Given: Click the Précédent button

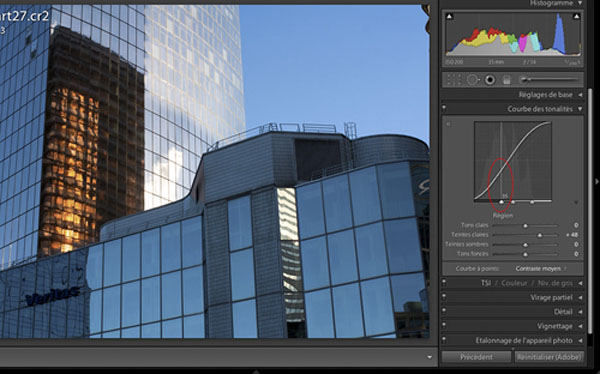Looking at the screenshot, I should (476, 357).
